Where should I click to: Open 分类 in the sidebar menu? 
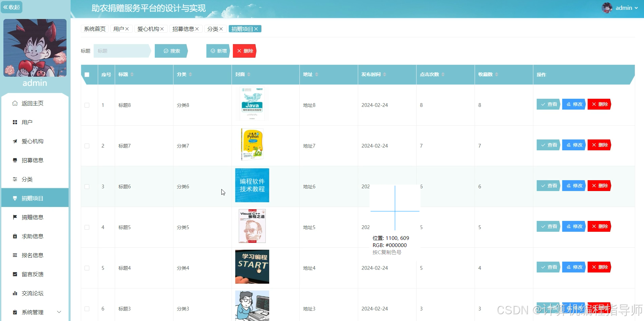click(x=35, y=179)
